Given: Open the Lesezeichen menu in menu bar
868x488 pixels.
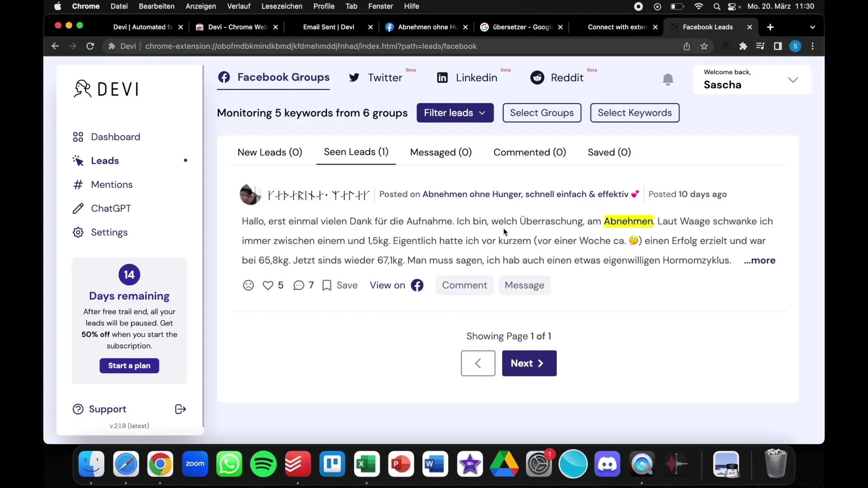Looking at the screenshot, I should point(282,6).
